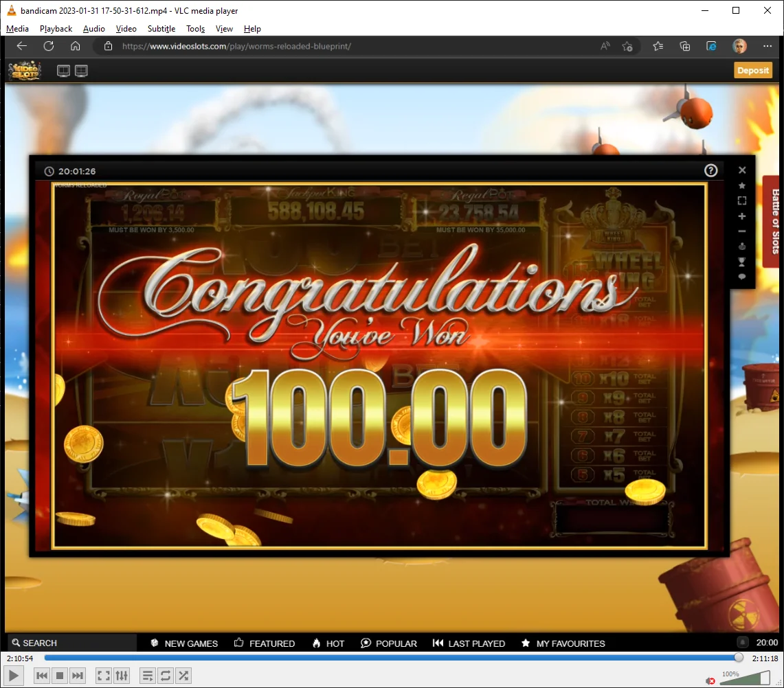Screen dimensions: 784x688
Task: Open the View menu
Action: 224,29
